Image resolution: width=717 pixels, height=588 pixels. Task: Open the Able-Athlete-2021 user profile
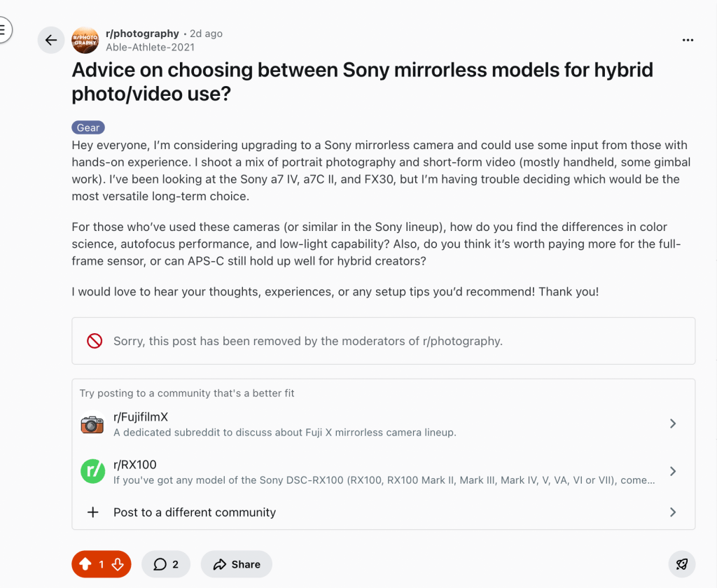click(x=150, y=47)
